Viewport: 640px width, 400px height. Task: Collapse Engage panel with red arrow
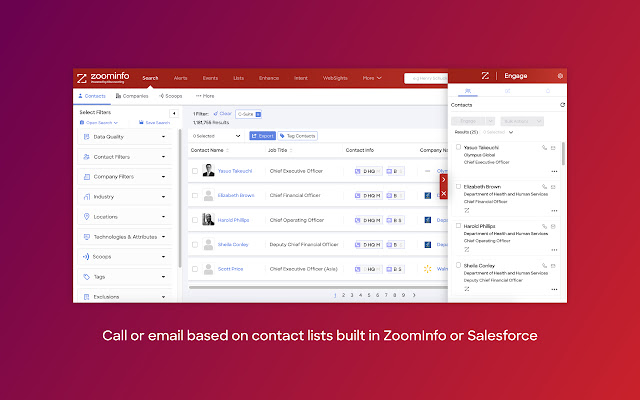pyautogui.click(x=444, y=180)
